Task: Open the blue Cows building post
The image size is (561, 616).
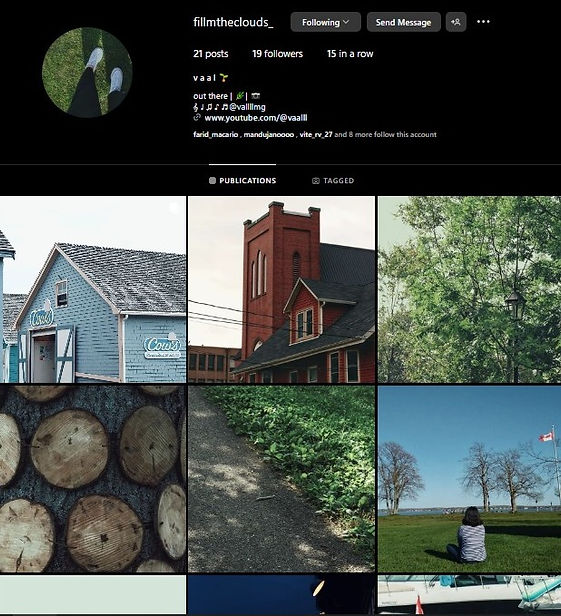Action: pos(93,289)
